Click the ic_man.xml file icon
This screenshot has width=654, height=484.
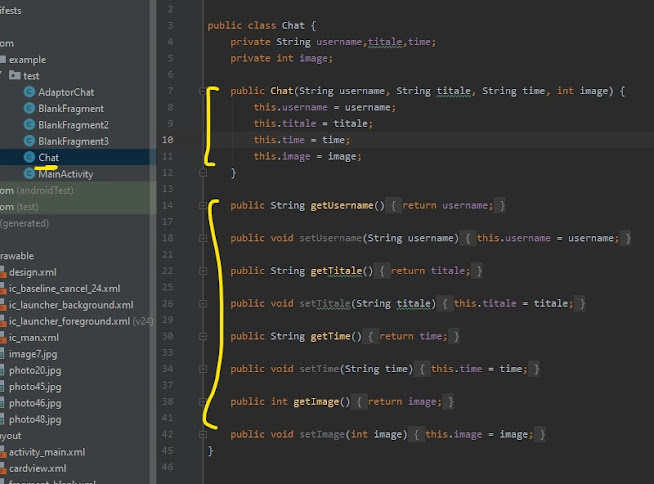point(3,338)
